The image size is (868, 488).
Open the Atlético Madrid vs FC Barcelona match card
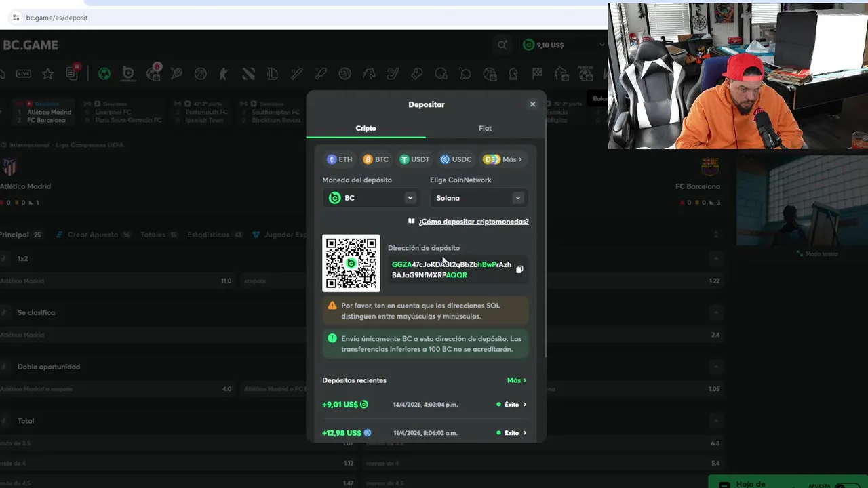pos(44,112)
